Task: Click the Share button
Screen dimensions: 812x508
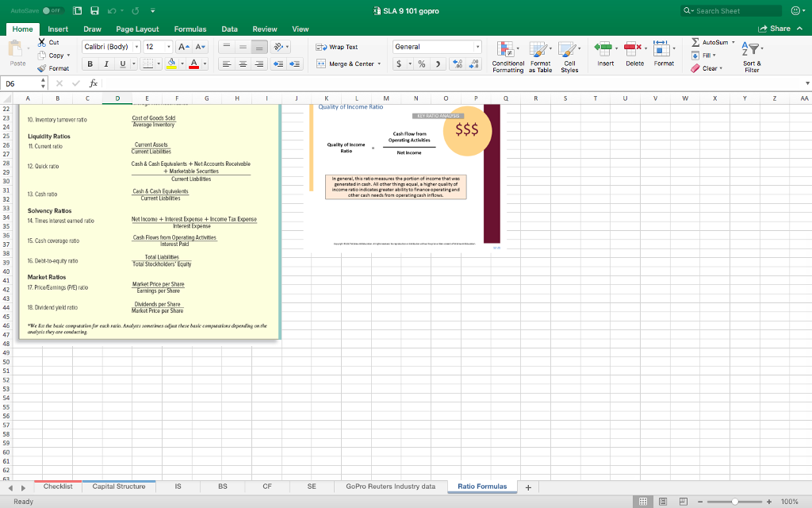Action: [x=775, y=29]
